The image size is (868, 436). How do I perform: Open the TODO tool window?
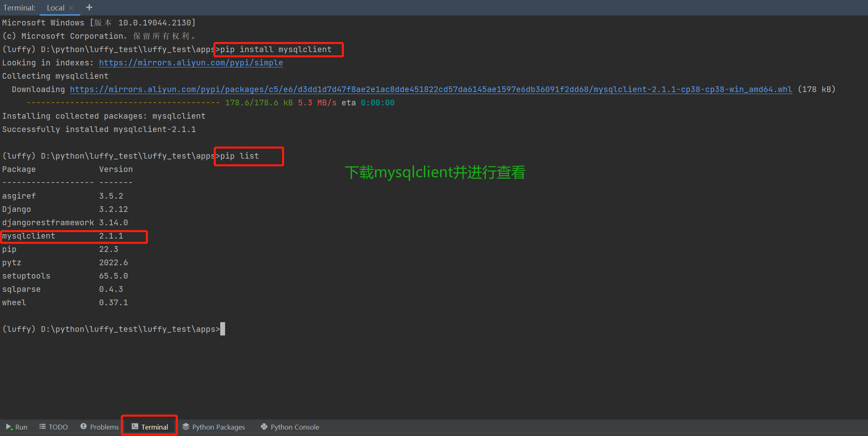[53, 427]
